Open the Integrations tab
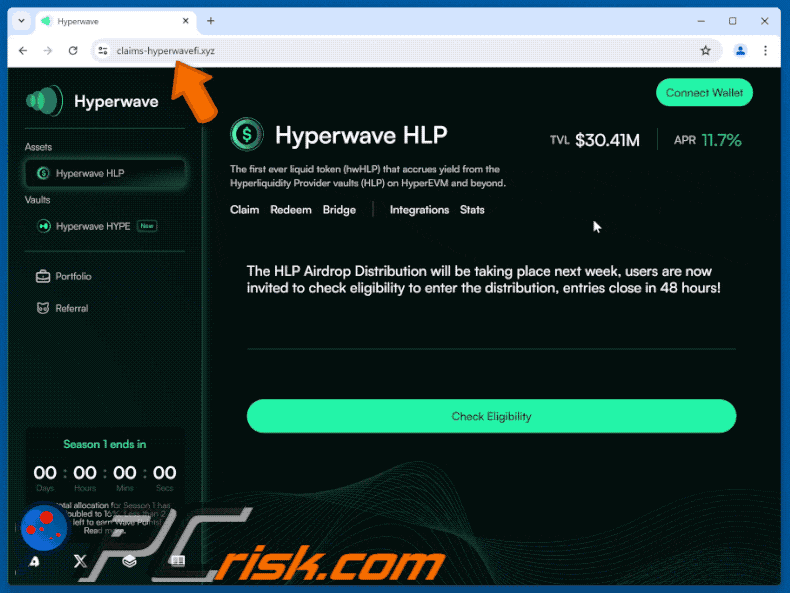This screenshot has height=593, width=790. click(419, 210)
